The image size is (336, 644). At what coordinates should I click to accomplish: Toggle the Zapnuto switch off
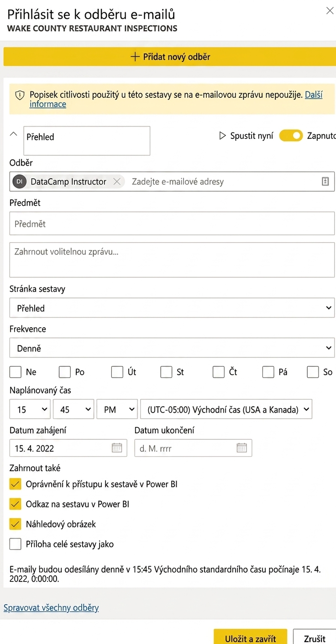pyautogui.click(x=291, y=136)
